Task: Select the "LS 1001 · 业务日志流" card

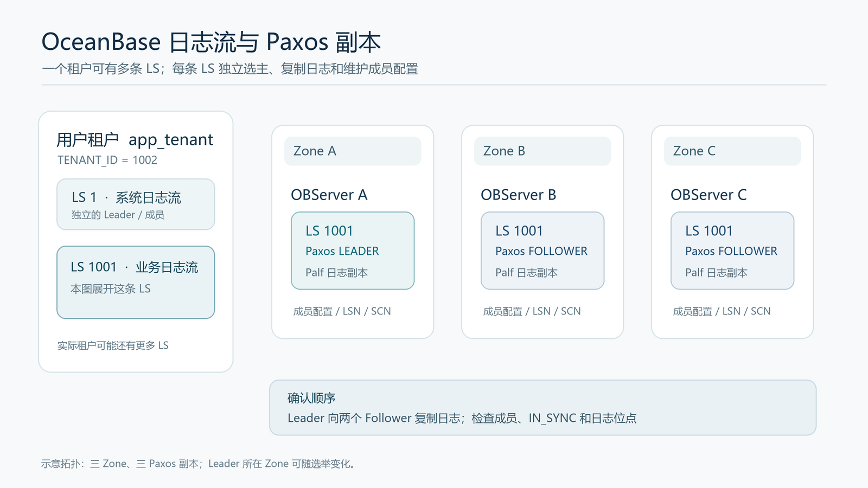Action: (x=136, y=282)
